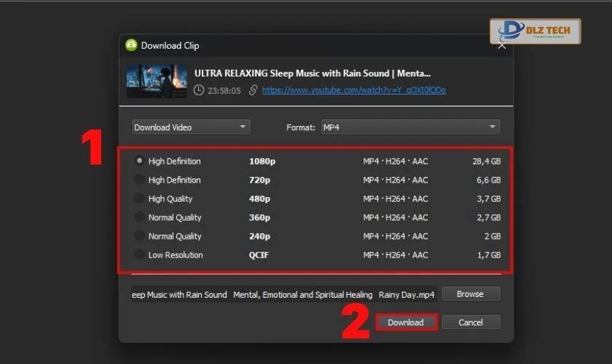This screenshot has width=612, height=364.
Task: Click the 23:58:05 duration text
Action: (x=224, y=90)
